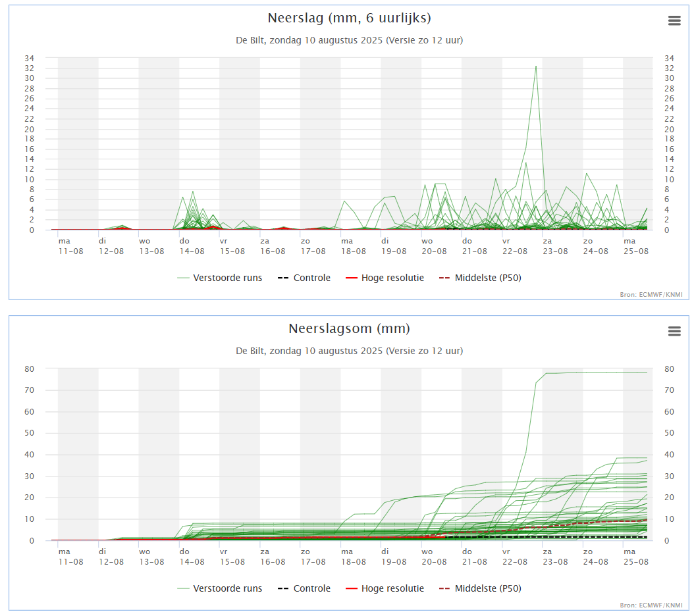Viewport: 694px width, 616px height.
Task: Click the za 23-08 axis label, bottom chart
Action: 555,557
